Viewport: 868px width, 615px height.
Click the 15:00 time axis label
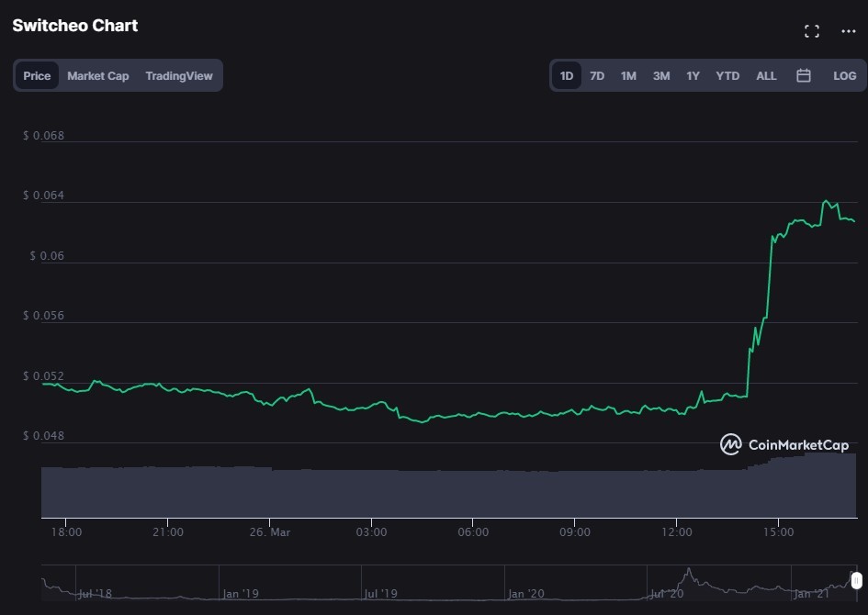point(778,532)
